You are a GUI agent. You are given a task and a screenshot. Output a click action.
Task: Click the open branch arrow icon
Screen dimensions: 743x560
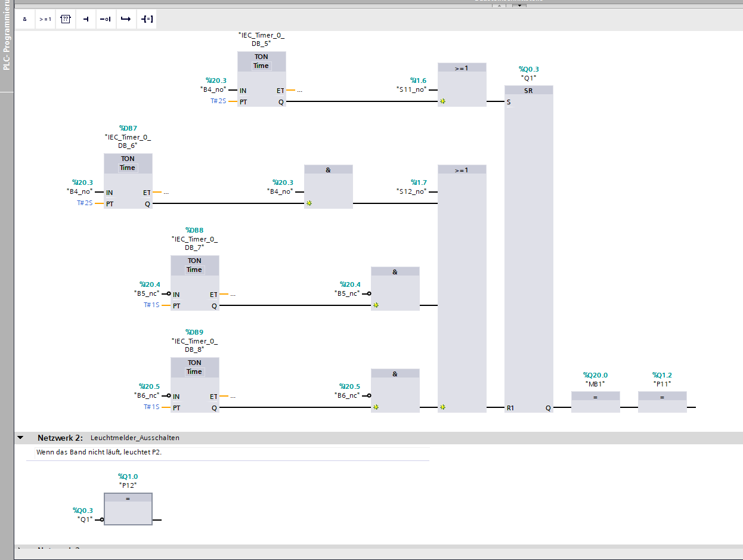(x=125, y=19)
